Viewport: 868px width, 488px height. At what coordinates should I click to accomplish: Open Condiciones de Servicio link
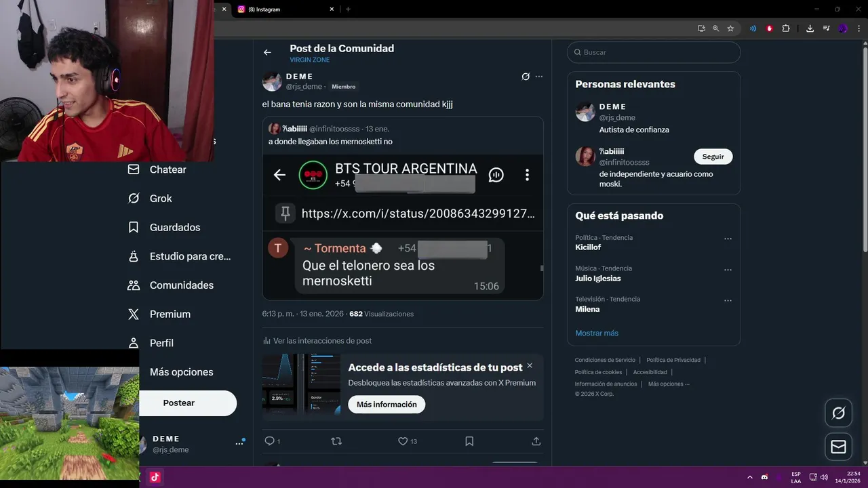click(x=605, y=361)
